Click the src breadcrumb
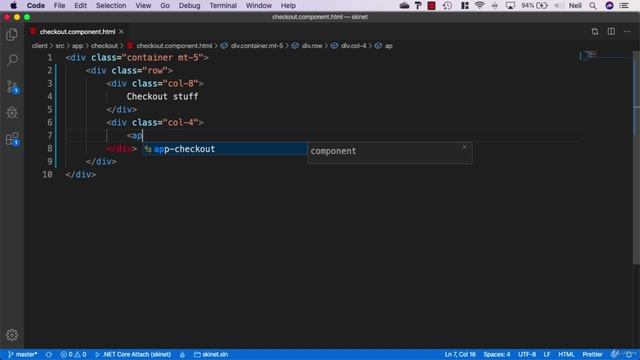 point(60,46)
